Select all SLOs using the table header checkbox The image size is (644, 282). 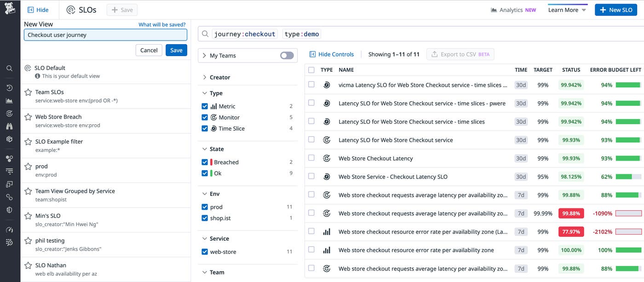311,69
